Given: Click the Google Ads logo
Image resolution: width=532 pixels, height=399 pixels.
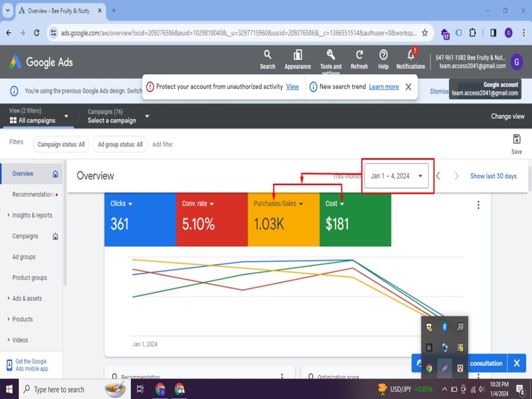Looking at the screenshot, I should tap(41, 62).
